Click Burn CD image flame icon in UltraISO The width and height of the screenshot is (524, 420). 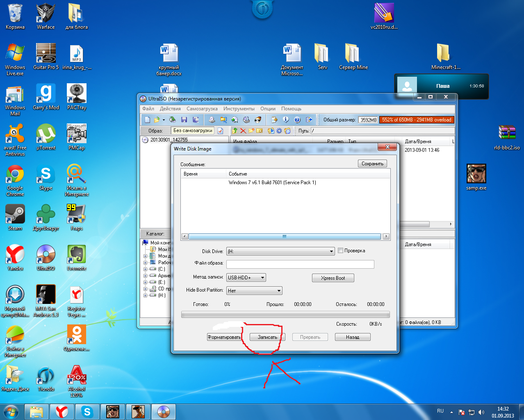coord(258,120)
